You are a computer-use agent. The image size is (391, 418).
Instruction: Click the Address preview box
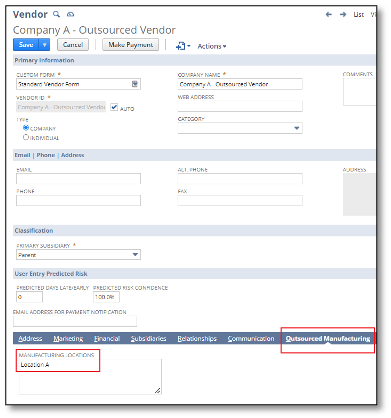click(359, 194)
